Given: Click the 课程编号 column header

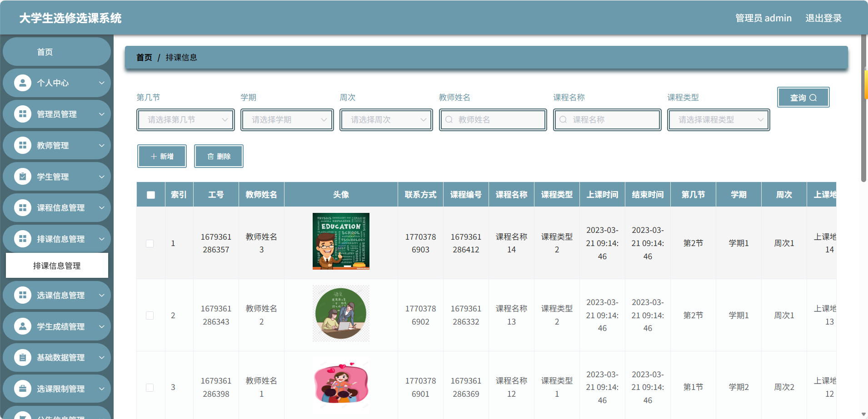Looking at the screenshot, I should point(466,195).
